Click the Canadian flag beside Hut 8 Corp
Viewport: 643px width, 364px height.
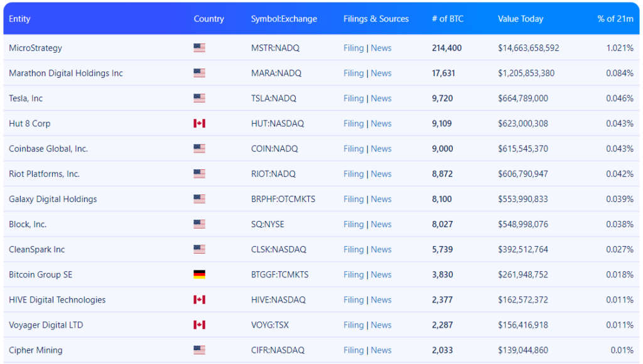[199, 124]
